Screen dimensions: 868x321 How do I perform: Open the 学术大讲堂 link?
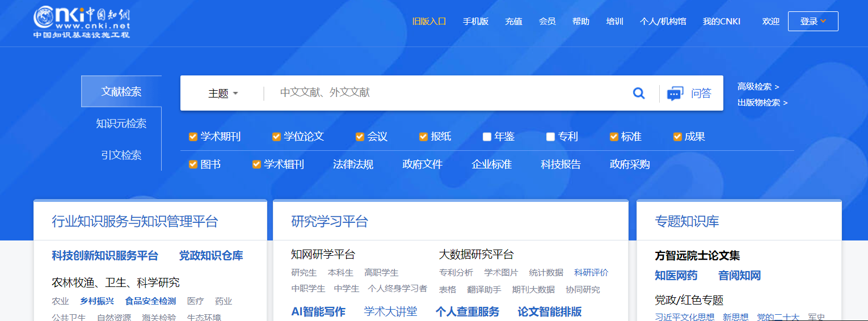(390, 312)
